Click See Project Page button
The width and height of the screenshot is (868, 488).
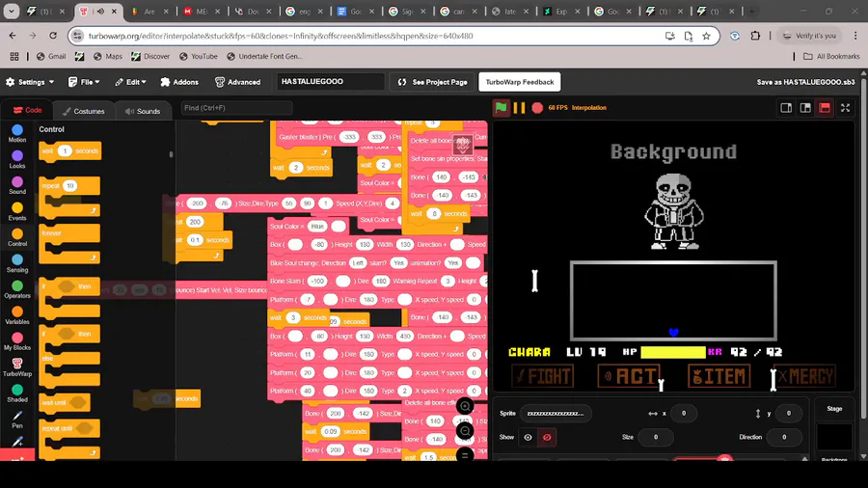(432, 82)
